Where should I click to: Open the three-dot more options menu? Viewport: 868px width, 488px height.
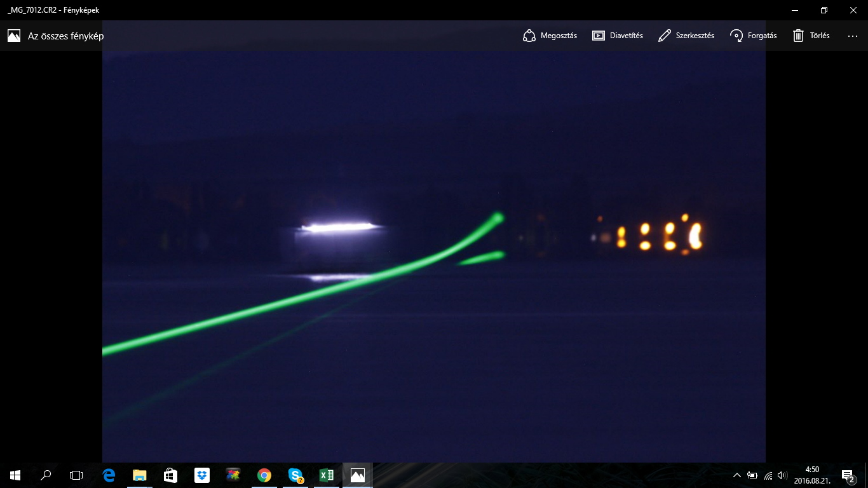pos(853,36)
